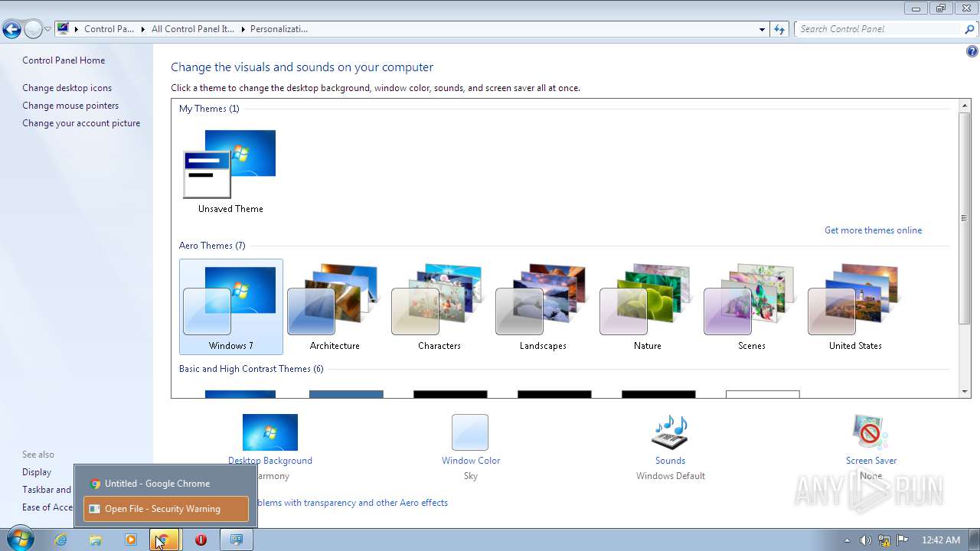
Task: Switch to Open File - Security Warning
Action: (165, 509)
